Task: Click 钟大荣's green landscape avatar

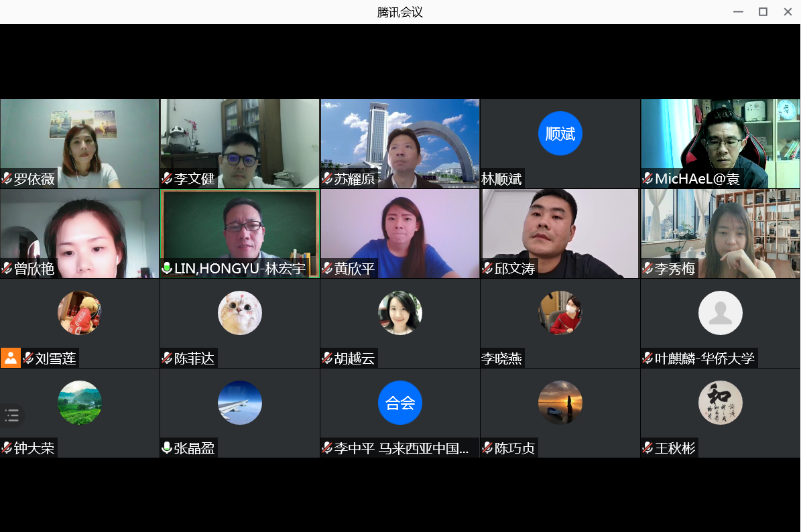Action: (x=80, y=402)
